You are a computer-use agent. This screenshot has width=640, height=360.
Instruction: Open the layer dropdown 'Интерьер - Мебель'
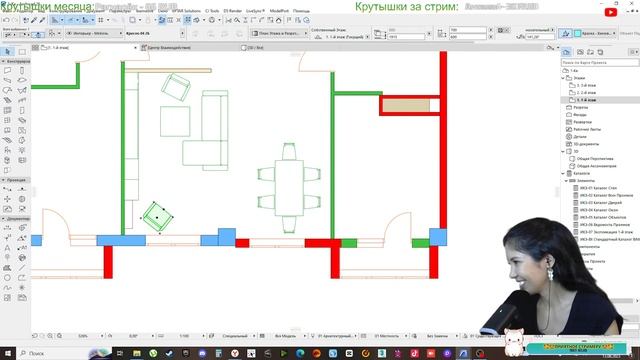click(x=94, y=33)
